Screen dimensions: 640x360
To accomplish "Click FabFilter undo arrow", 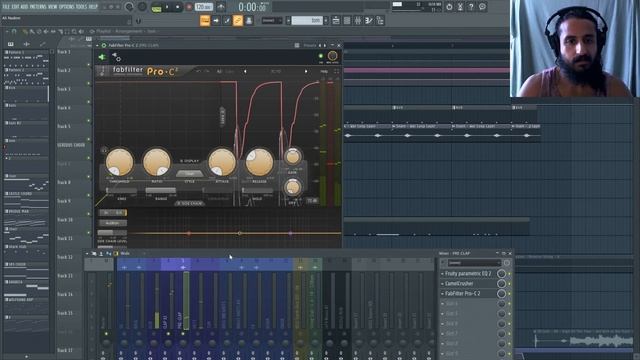I will coord(198,71).
